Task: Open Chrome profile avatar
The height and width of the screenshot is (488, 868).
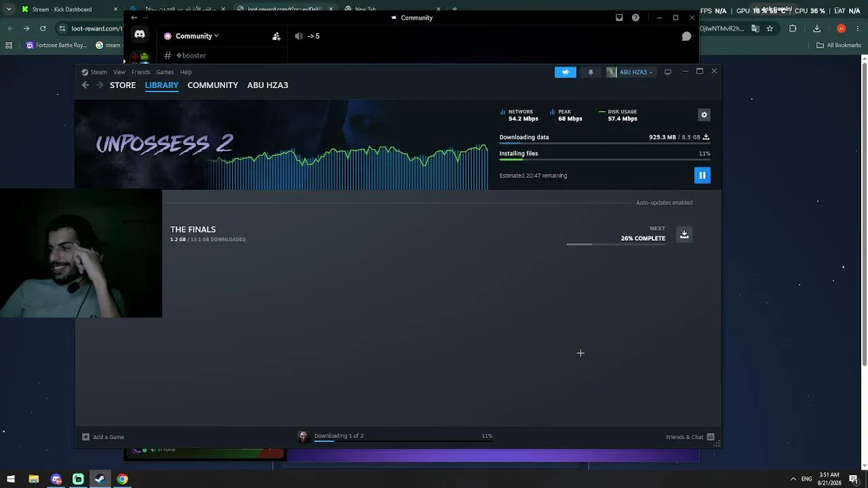Action: [841, 28]
